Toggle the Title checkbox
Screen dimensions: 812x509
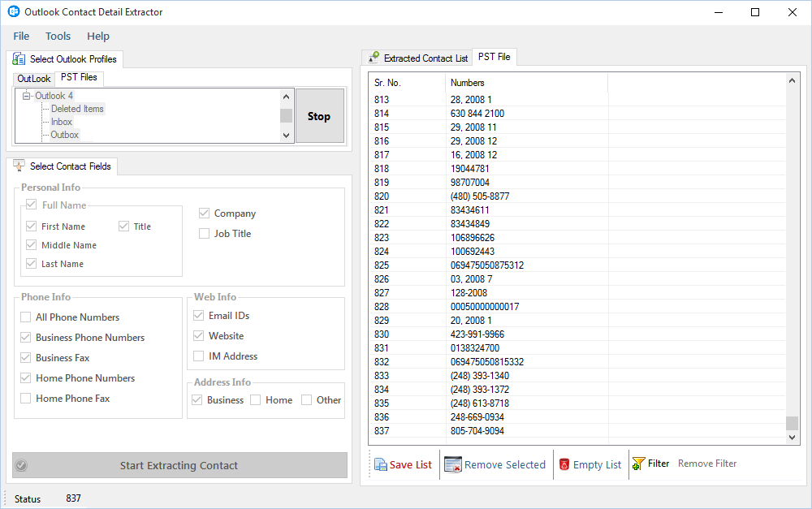pos(123,226)
